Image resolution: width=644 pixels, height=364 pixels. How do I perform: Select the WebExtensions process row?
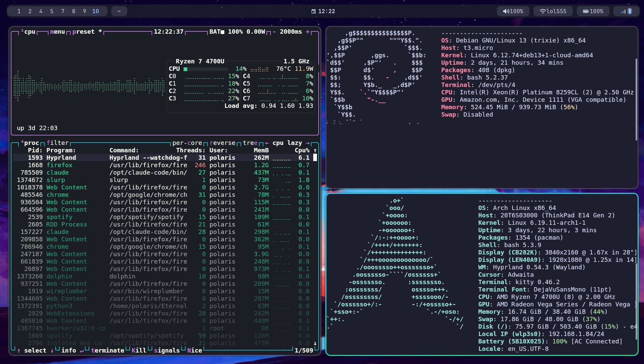click(x=163, y=313)
